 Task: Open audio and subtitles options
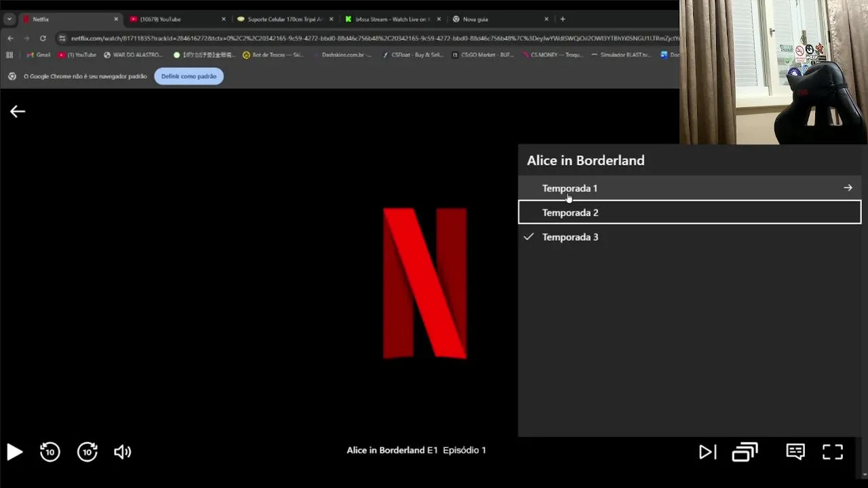tap(795, 452)
